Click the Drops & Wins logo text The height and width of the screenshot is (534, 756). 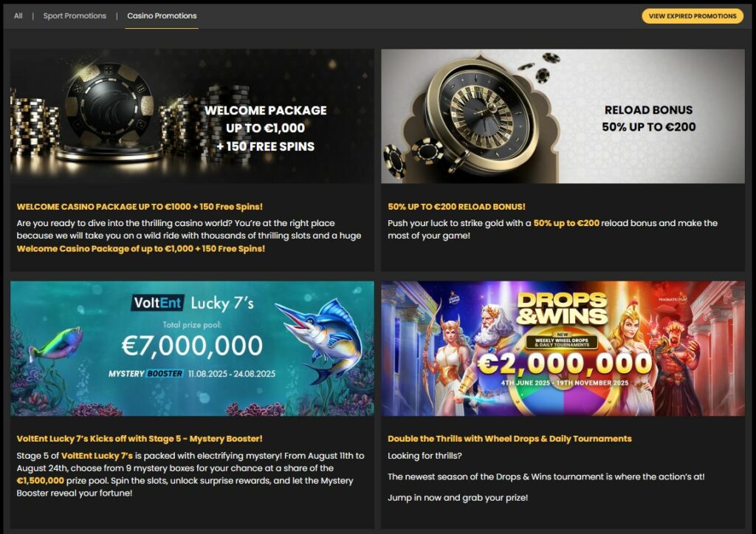562,309
